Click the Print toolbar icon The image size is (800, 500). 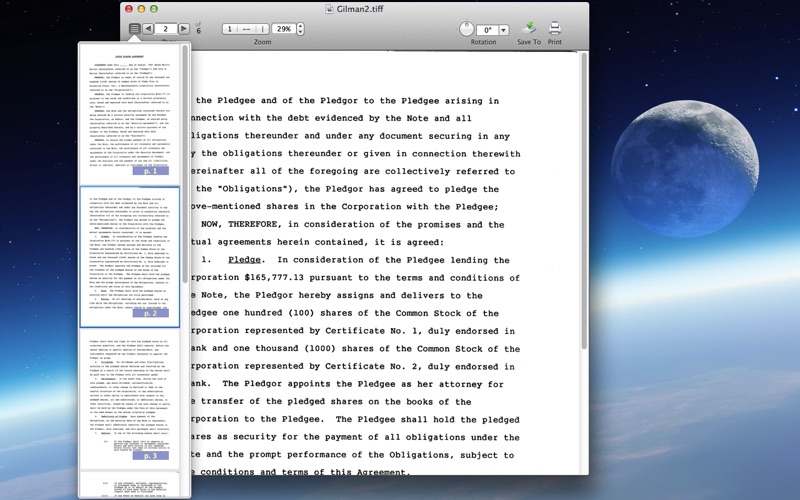555,28
